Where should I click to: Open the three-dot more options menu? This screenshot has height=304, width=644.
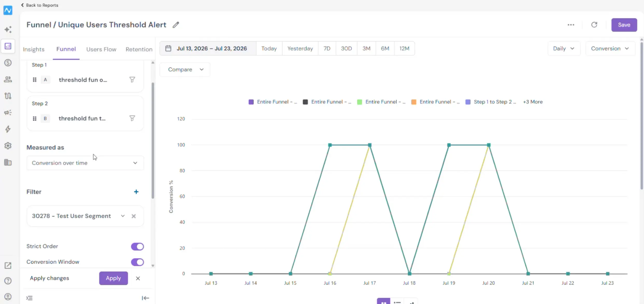pyautogui.click(x=571, y=25)
